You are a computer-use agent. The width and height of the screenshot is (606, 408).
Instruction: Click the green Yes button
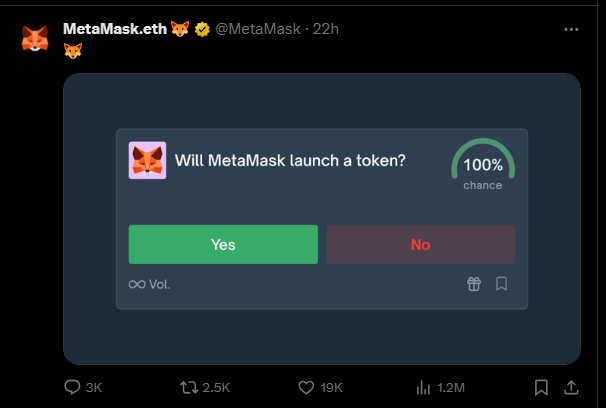pyautogui.click(x=223, y=245)
